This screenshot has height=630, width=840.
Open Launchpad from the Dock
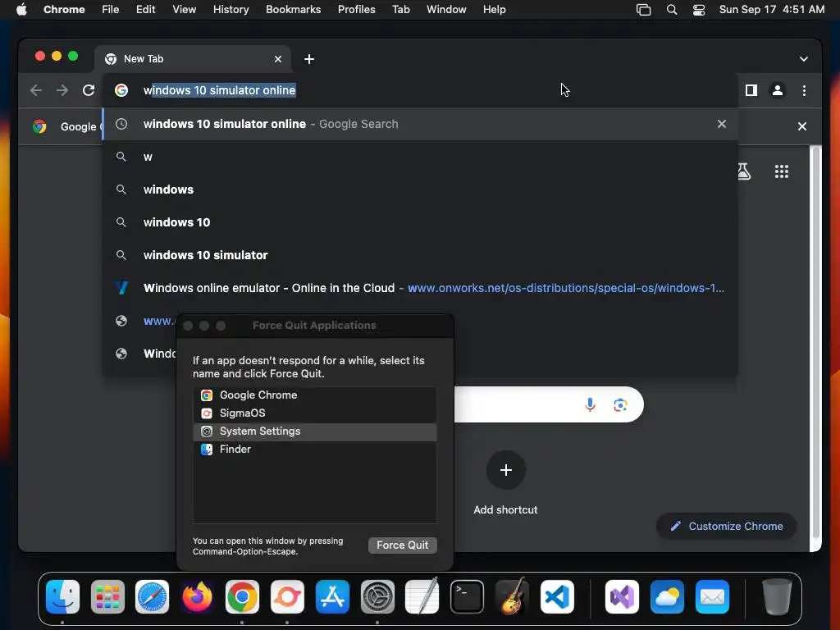107,596
